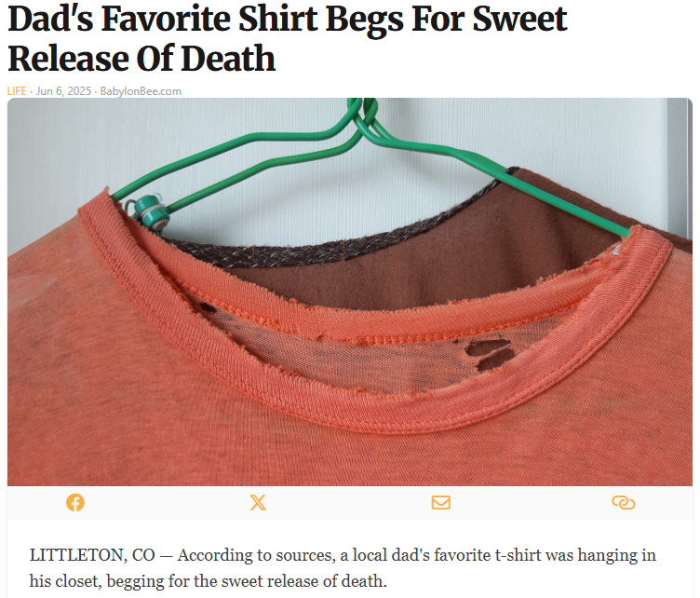700x598 pixels.
Task: Share the article on Facebook
Action: (75, 502)
